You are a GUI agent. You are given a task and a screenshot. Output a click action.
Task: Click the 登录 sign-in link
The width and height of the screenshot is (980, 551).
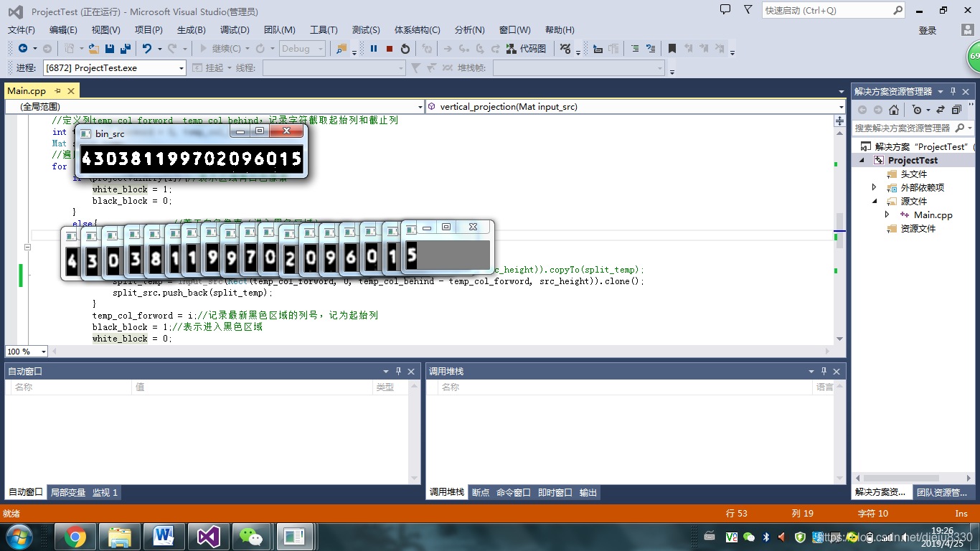(928, 30)
